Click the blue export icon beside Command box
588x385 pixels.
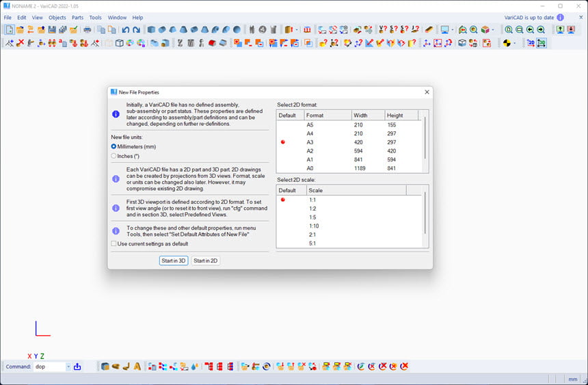[x=77, y=367]
